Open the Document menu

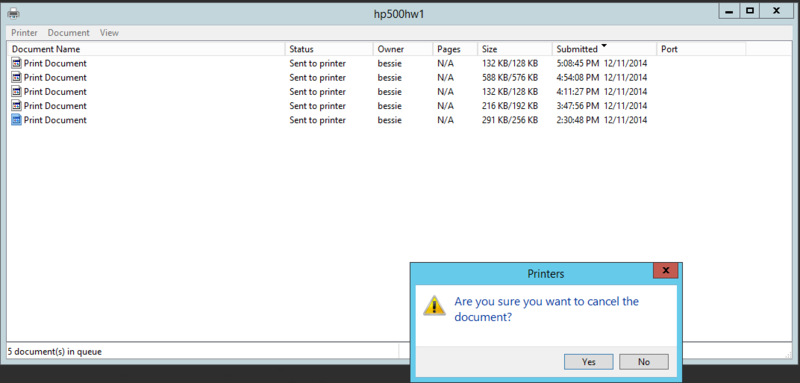pos(68,33)
